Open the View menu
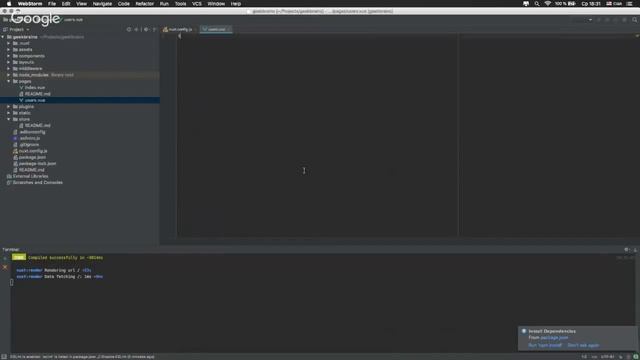The height and width of the screenshot is (360, 640). pyautogui.click(x=81, y=4)
